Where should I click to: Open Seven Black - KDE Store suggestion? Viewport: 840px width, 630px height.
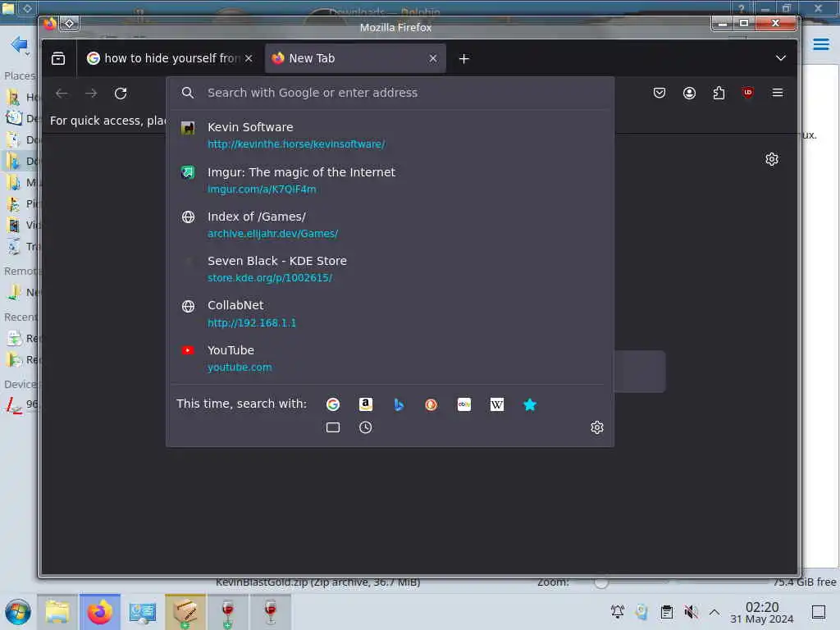coord(390,269)
